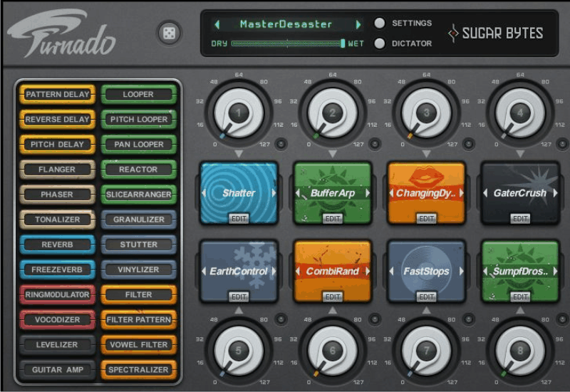Toggle the SETTINGS radio button
The height and width of the screenshot is (392, 570).
(x=380, y=23)
